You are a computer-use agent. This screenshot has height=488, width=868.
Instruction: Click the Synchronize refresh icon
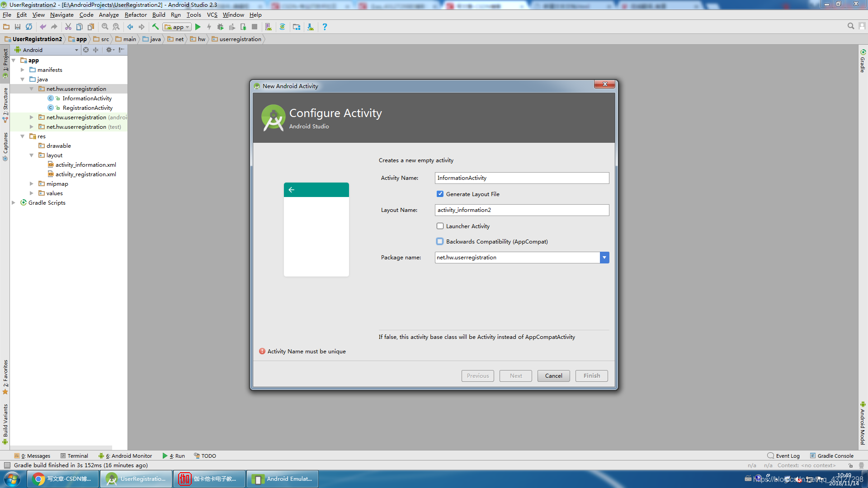point(29,27)
